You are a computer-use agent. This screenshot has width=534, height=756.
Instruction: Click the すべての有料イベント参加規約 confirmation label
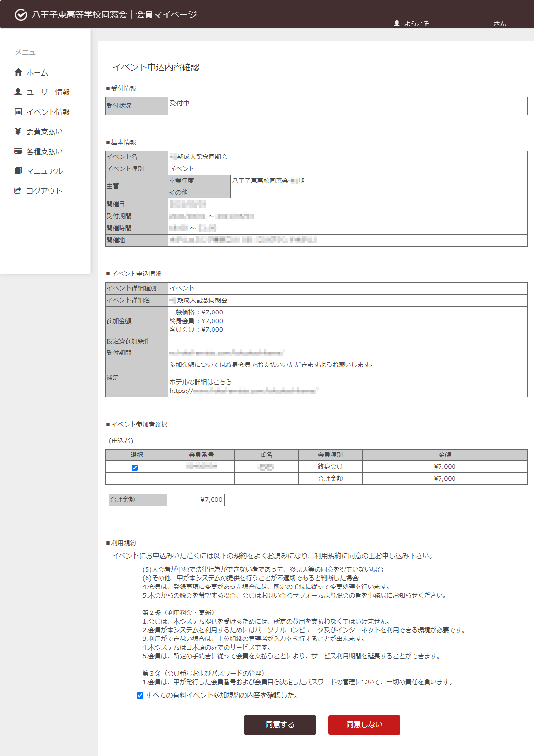point(222,695)
